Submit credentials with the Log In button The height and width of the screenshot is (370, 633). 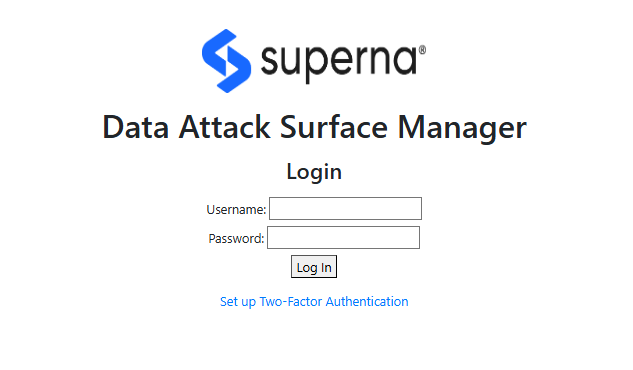click(314, 267)
